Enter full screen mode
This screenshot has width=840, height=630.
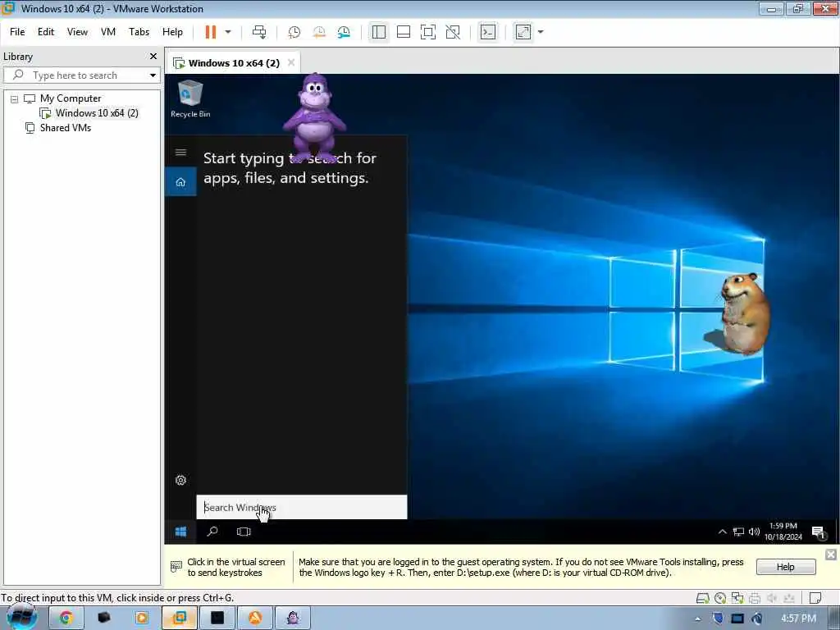[428, 32]
